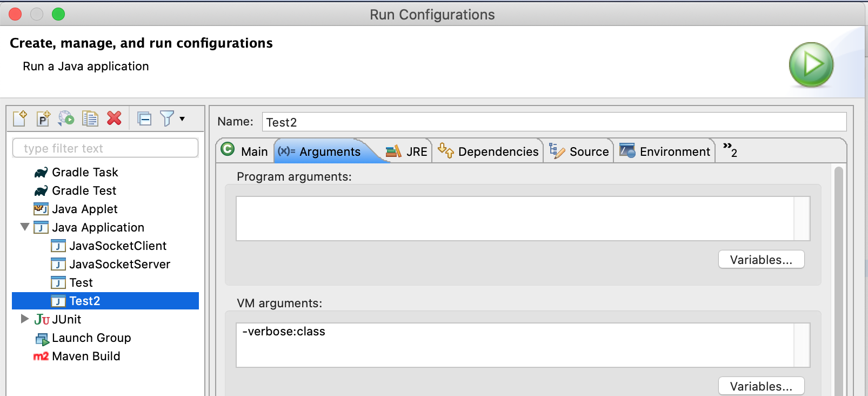Click the Duplicate configuration icon
The width and height of the screenshot is (868, 396).
coord(90,118)
